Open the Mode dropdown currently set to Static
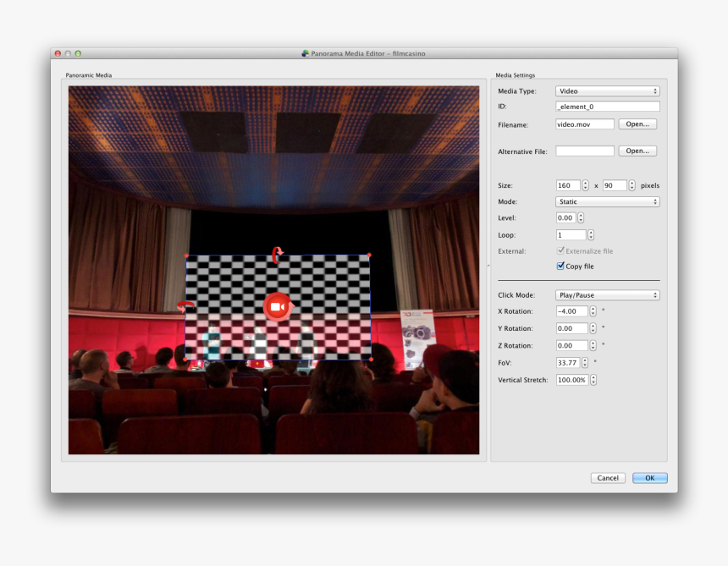The height and width of the screenshot is (566, 728). click(x=607, y=201)
